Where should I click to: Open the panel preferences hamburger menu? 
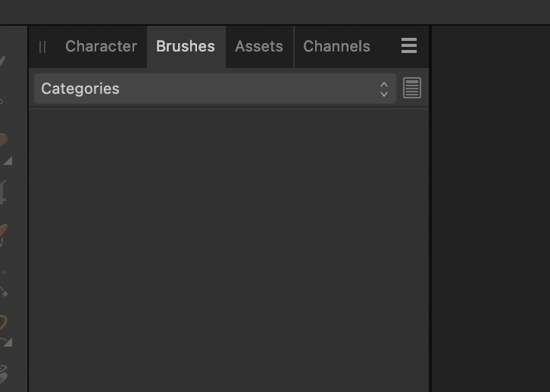[409, 45]
